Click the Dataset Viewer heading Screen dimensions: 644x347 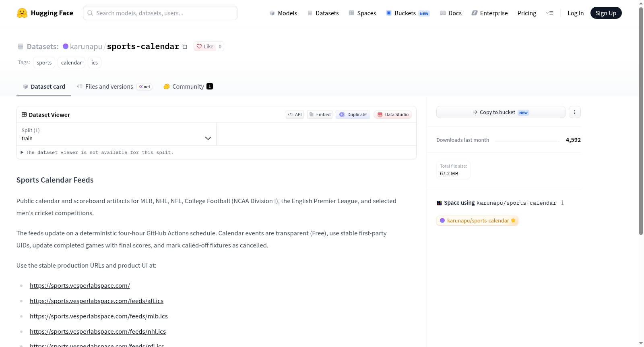(x=49, y=115)
